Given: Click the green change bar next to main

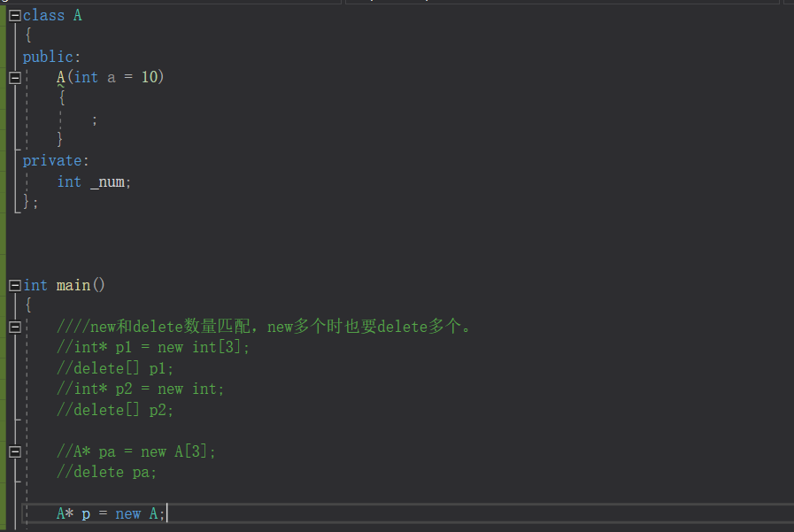Looking at the screenshot, I should point(3,284).
